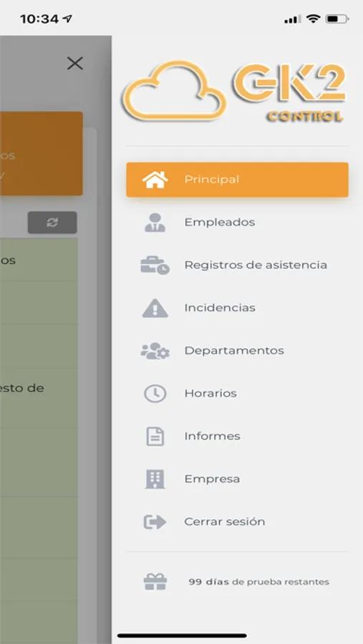Tap the people-gear icon for Departamentos
Screen dimensions: 363x644
[155, 351]
